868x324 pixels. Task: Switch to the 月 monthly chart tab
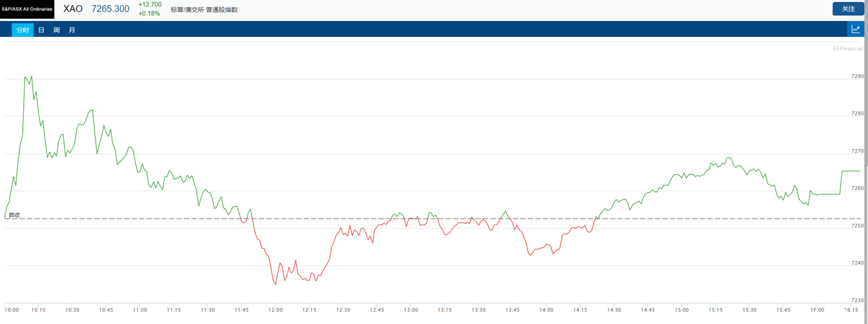(72, 30)
